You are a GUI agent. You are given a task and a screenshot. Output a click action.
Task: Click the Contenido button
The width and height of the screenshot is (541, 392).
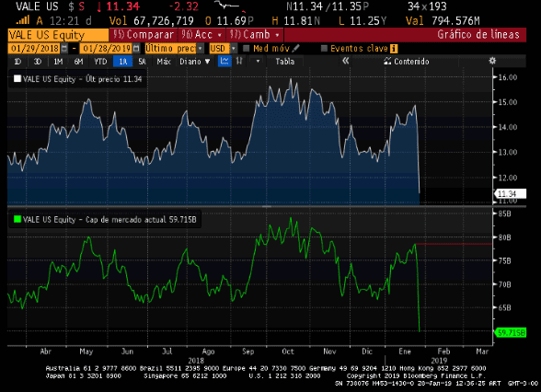click(407, 62)
